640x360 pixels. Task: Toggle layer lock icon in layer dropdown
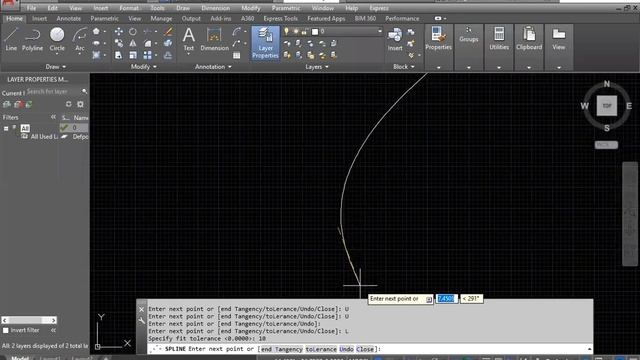304,31
